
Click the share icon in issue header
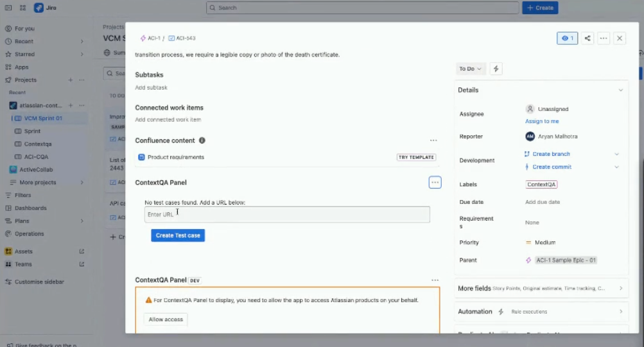tap(587, 38)
